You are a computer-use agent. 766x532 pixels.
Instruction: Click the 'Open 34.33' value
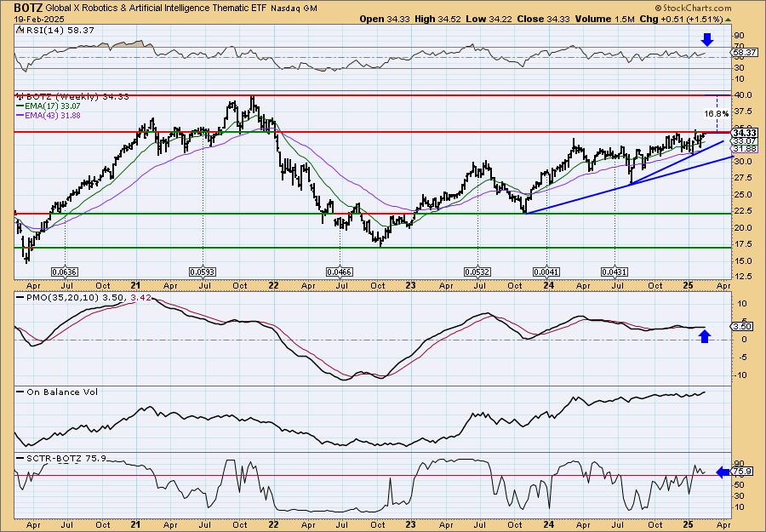point(385,19)
